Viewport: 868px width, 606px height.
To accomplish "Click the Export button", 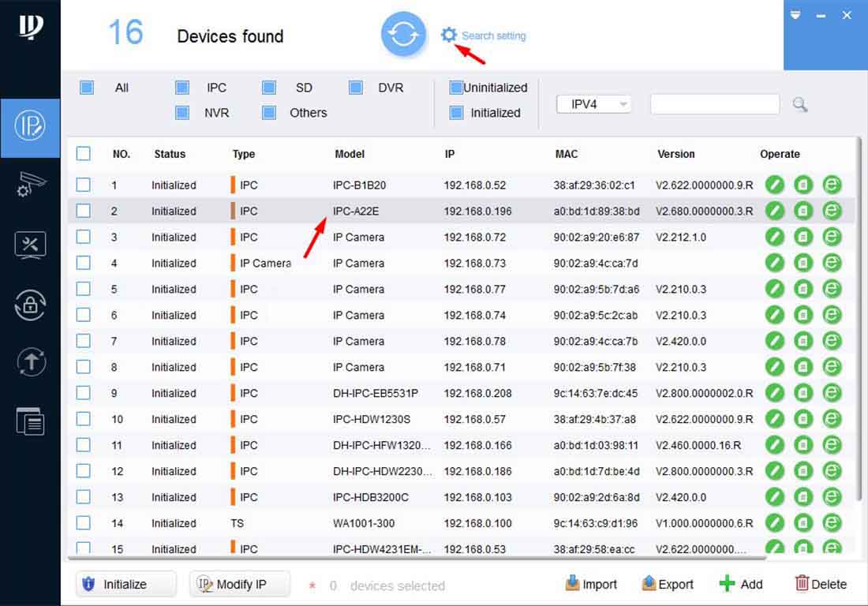I will click(x=667, y=584).
